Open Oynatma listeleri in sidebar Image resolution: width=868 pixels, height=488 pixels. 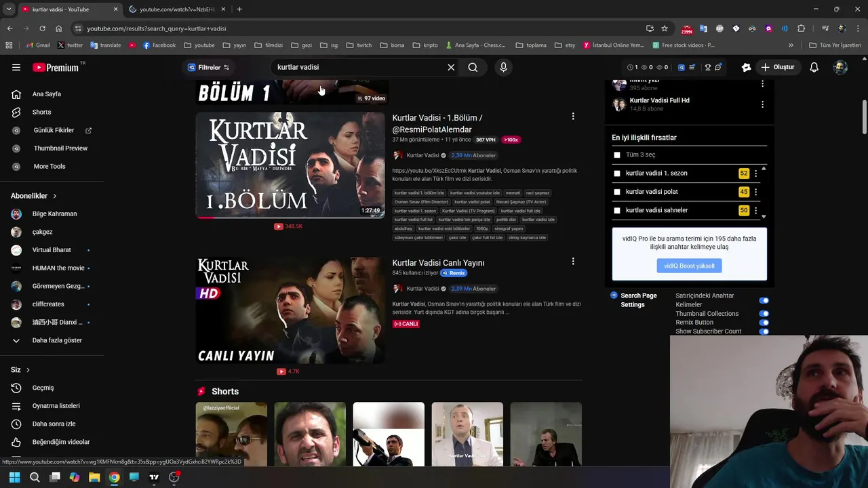point(56,406)
